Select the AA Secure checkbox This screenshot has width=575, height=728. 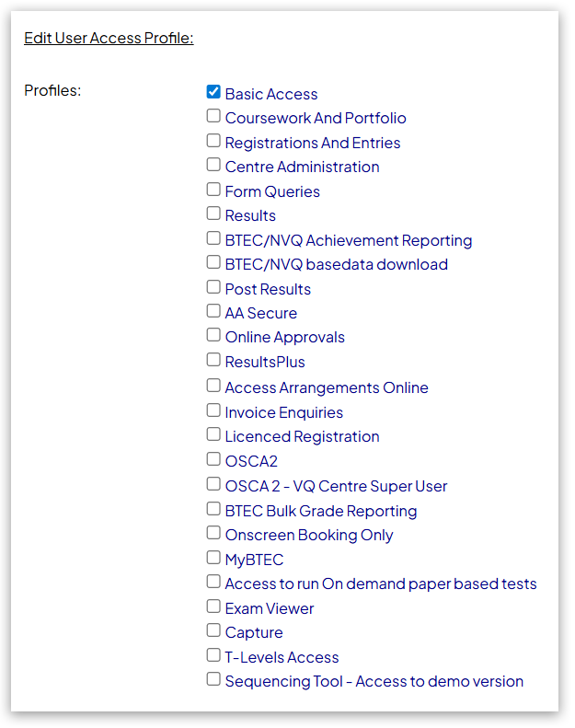pyautogui.click(x=213, y=311)
